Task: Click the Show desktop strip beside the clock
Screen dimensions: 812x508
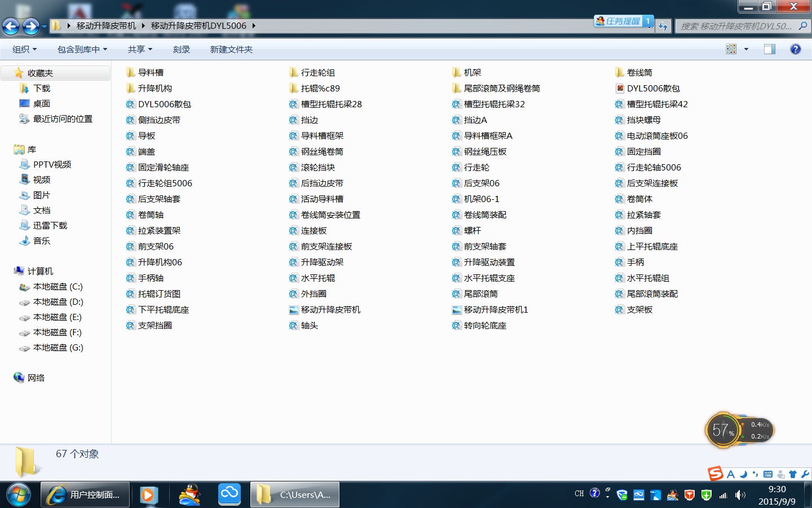Action: tap(807, 495)
